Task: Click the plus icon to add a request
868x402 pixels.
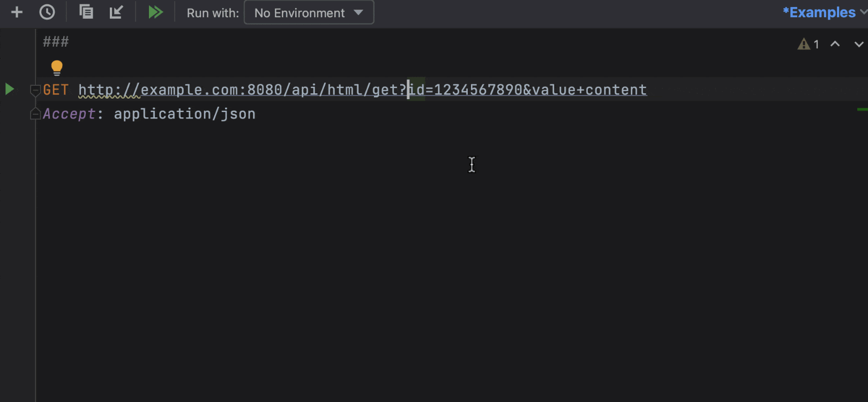Action: pyautogui.click(x=17, y=12)
